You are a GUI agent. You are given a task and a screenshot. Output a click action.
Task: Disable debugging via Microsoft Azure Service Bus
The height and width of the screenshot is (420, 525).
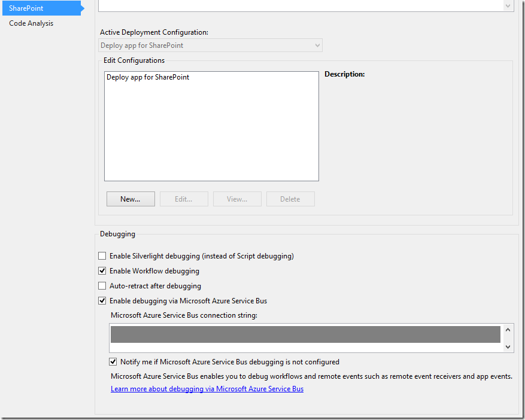102,301
